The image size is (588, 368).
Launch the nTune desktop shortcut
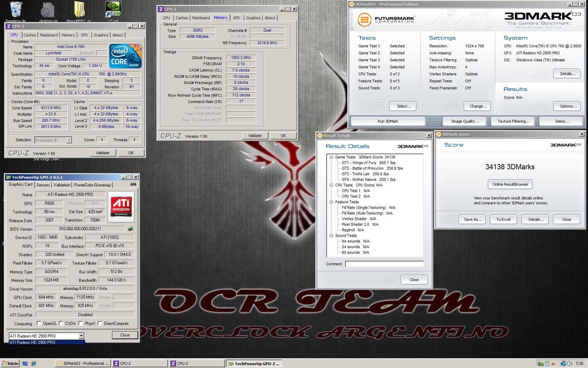pyautogui.click(x=113, y=9)
